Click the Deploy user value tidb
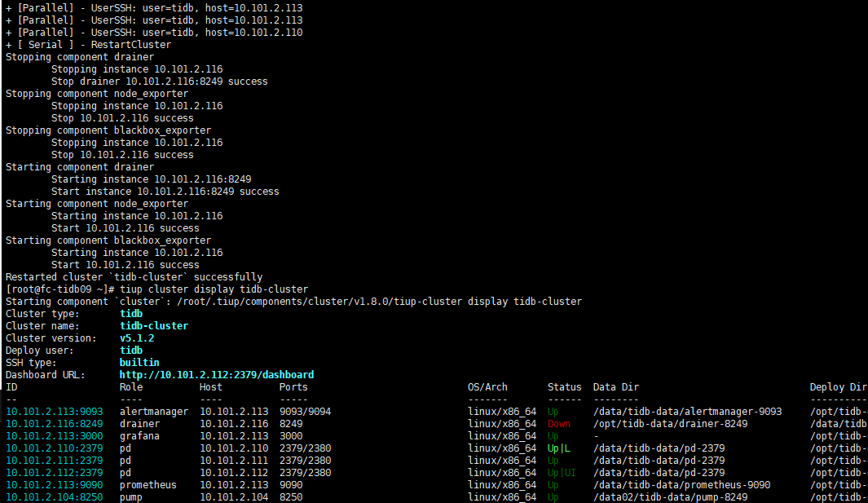The width and height of the screenshot is (868, 503). click(x=131, y=350)
